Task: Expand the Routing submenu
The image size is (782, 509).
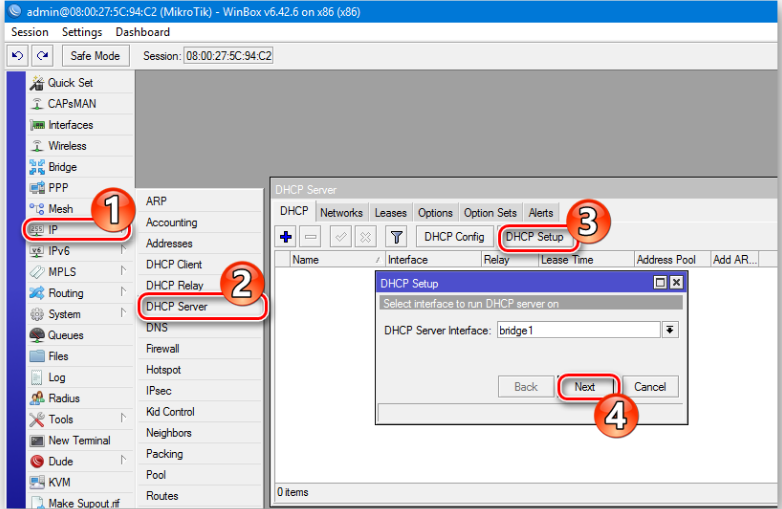Action: click(123, 291)
